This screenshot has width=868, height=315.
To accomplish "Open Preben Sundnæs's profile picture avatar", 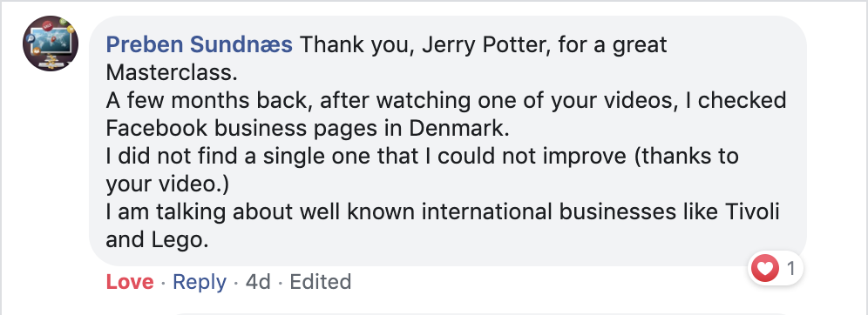I will point(51,44).
